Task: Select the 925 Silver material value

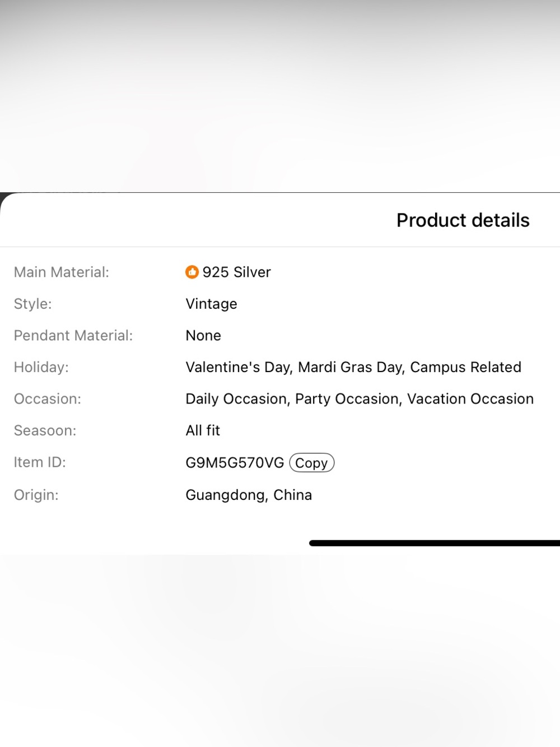Action: (237, 272)
